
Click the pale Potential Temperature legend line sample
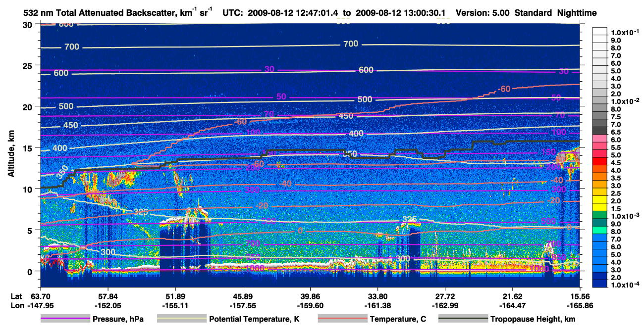tap(182, 319)
